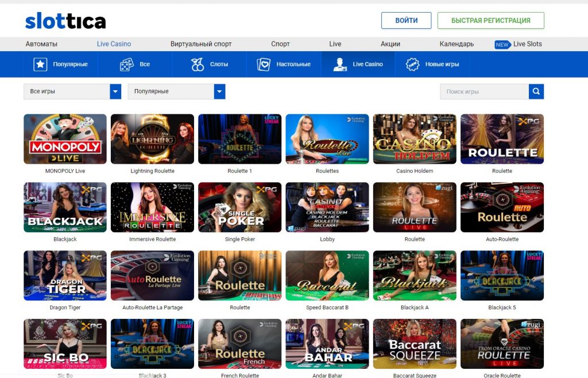This screenshot has width=588, height=378.
Task: Click the playing cards icon for Настольные
Action: [264, 64]
